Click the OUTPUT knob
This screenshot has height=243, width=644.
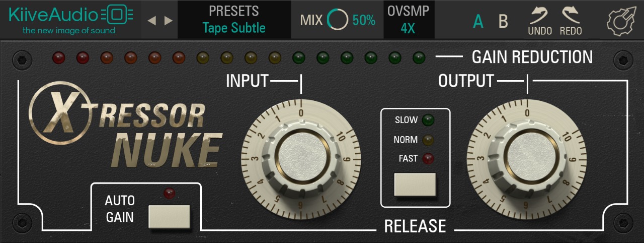pyautogui.click(x=527, y=158)
